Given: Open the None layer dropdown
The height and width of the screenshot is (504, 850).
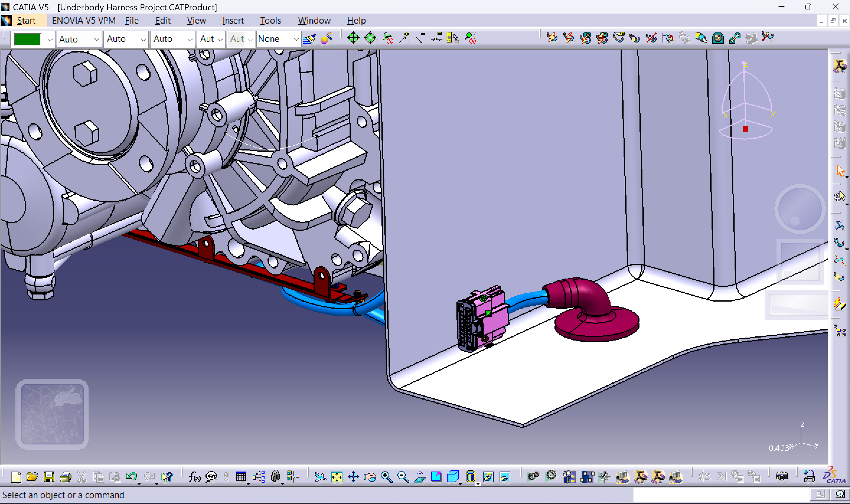Looking at the screenshot, I should 296,40.
